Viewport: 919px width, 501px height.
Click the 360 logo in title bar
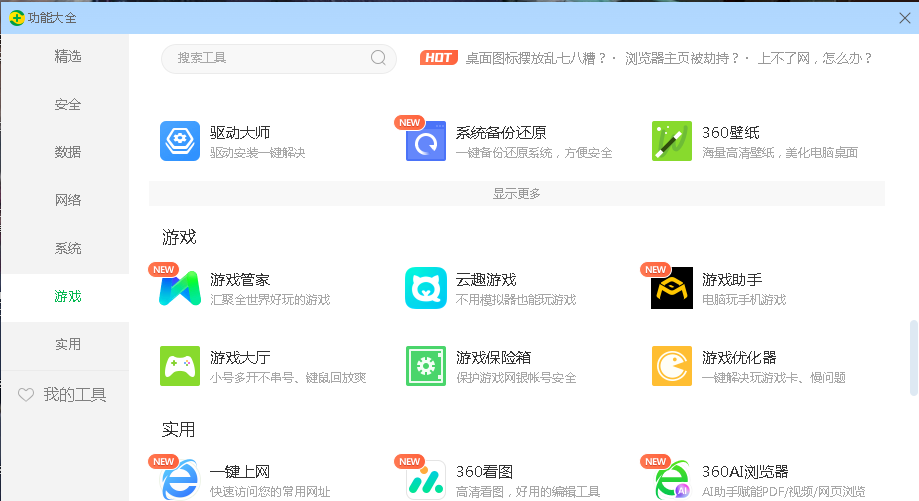[x=16, y=18]
